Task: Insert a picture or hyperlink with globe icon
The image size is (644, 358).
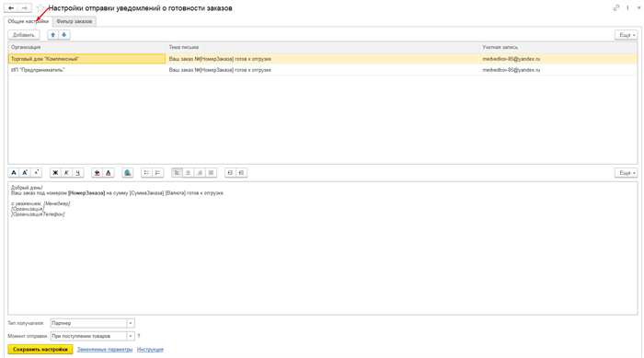Action: (128, 173)
